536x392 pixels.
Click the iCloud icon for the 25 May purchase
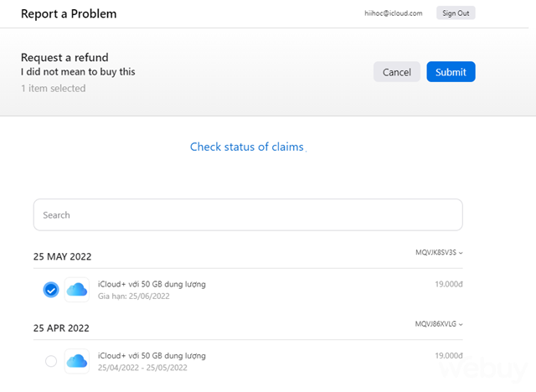click(77, 290)
